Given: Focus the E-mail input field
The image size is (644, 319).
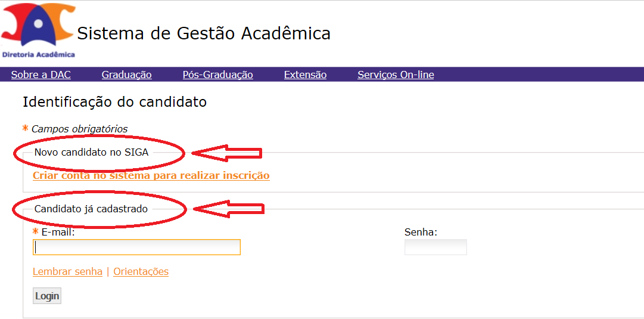Looking at the screenshot, I should coord(136,247).
